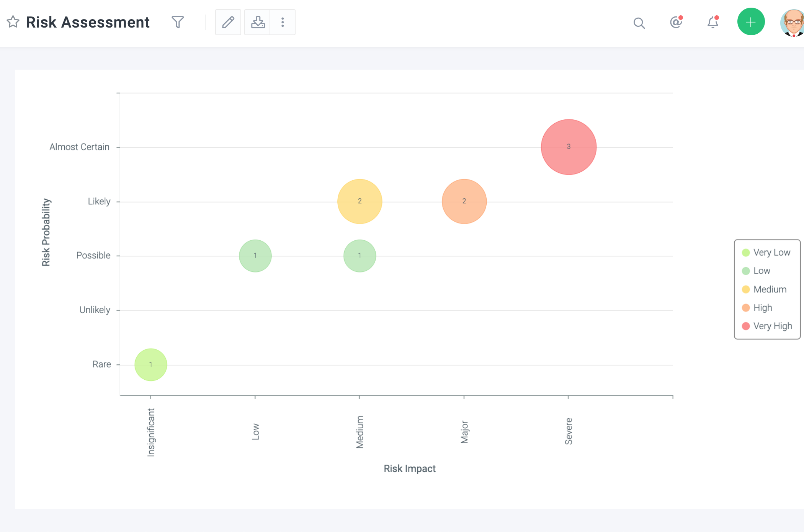Click the Very High color swatch in legend
This screenshot has height=532, width=804.
point(744,325)
